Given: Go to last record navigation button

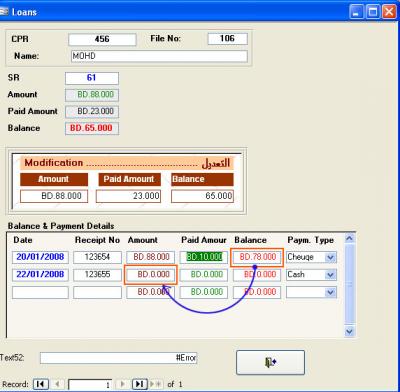Looking at the screenshot, I should pos(140,384).
